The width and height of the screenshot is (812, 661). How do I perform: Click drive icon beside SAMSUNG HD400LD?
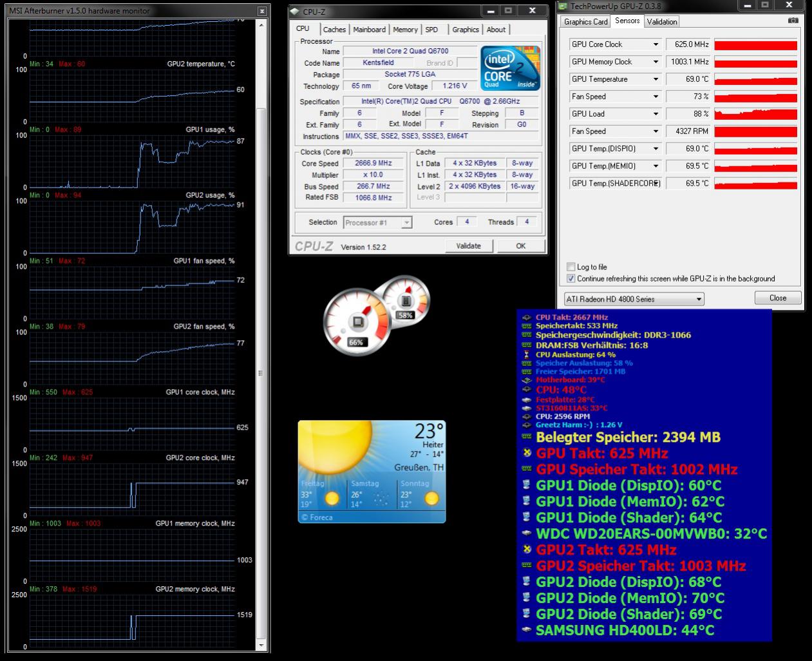[x=527, y=630]
